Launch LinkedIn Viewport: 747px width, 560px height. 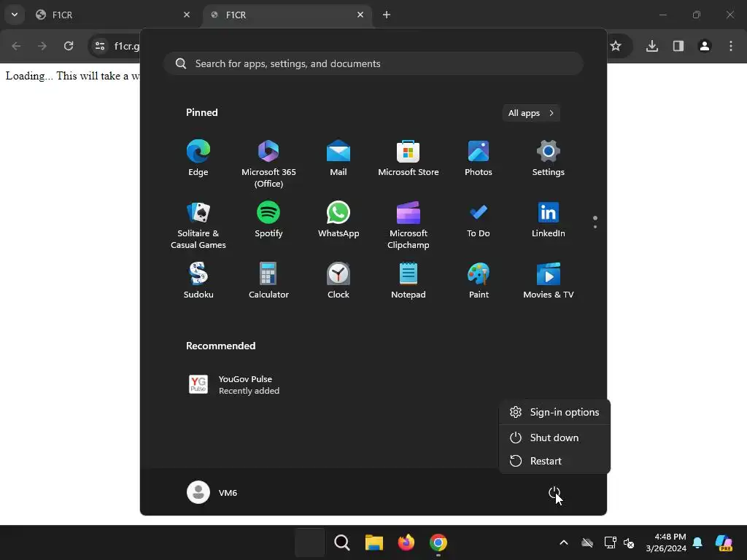pos(549,219)
